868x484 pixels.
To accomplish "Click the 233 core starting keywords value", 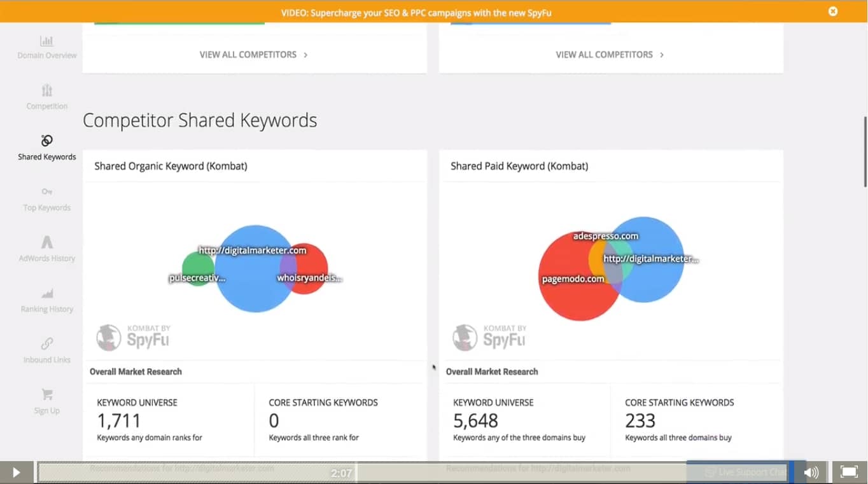I will click(x=640, y=421).
